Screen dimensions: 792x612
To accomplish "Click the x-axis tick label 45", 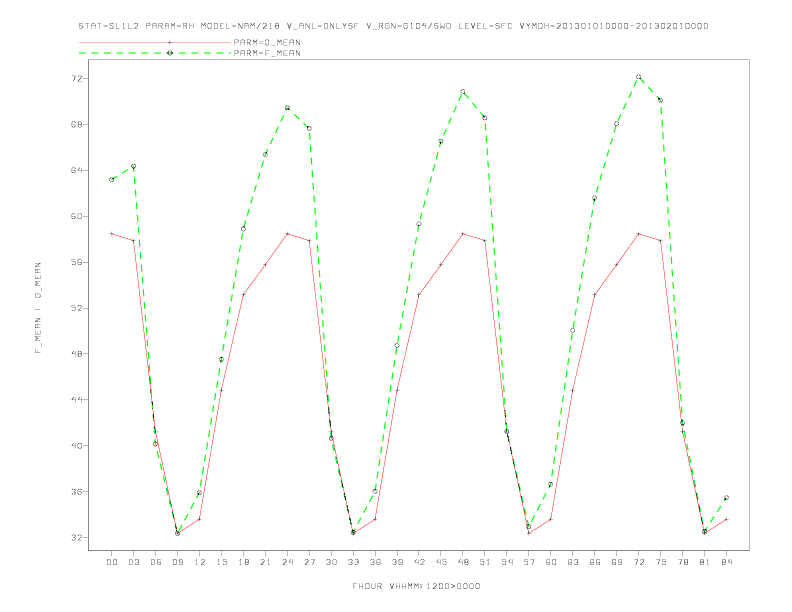I will click(441, 562).
